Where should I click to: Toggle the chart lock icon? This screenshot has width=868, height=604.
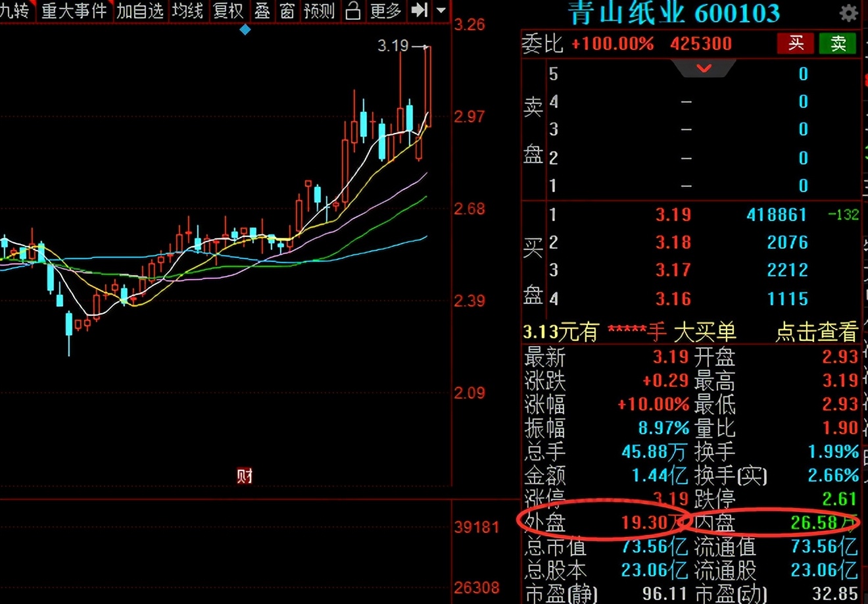pos(353,11)
